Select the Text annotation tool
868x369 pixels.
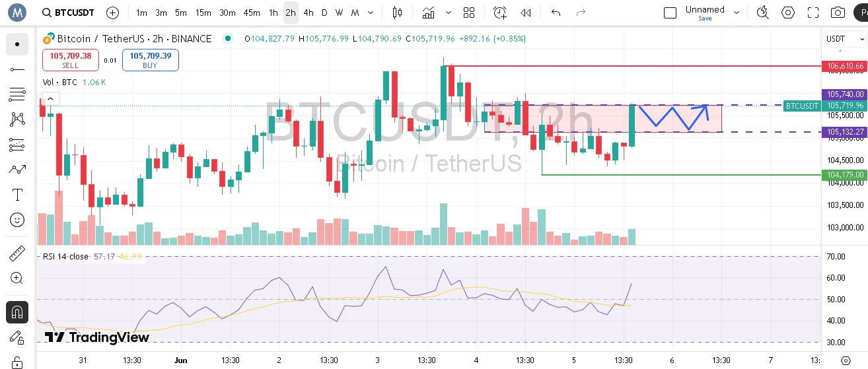tap(17, 195)
